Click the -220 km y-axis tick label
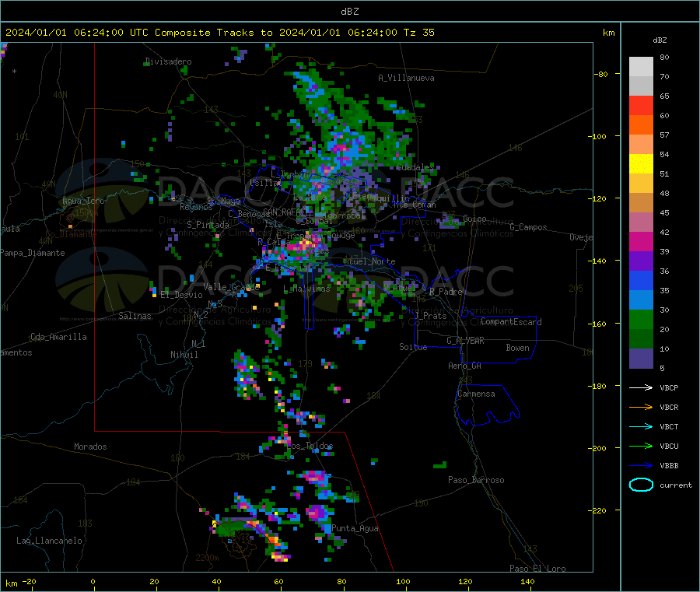Viewport: 700px width, 592px height. pos(599,510)
